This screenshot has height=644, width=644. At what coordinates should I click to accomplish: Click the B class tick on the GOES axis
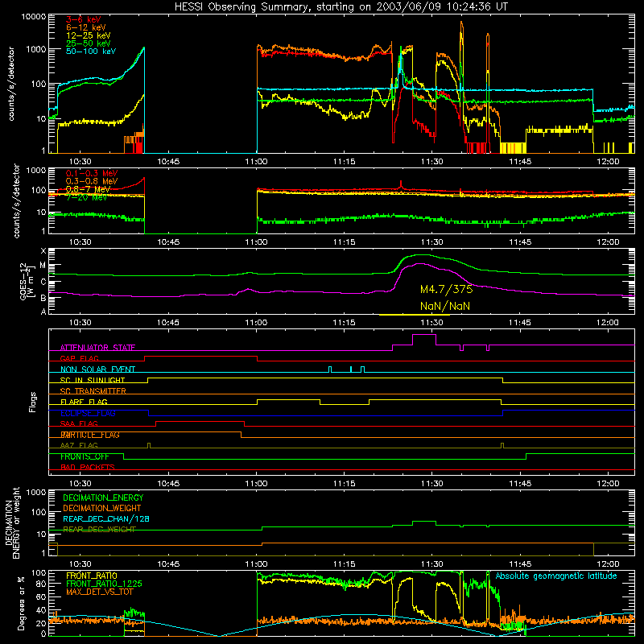tap(43, 298)
